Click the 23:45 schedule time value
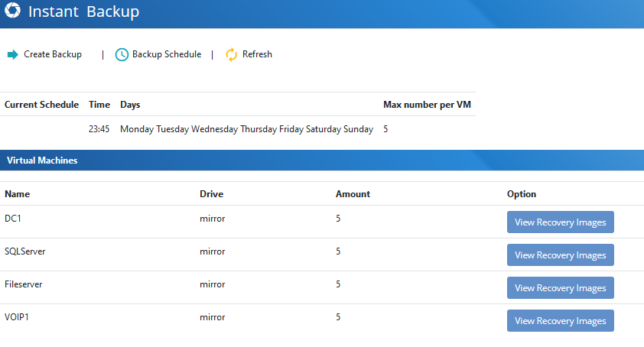This screenshot has width=644, height=347. click(x=99, y=129)
